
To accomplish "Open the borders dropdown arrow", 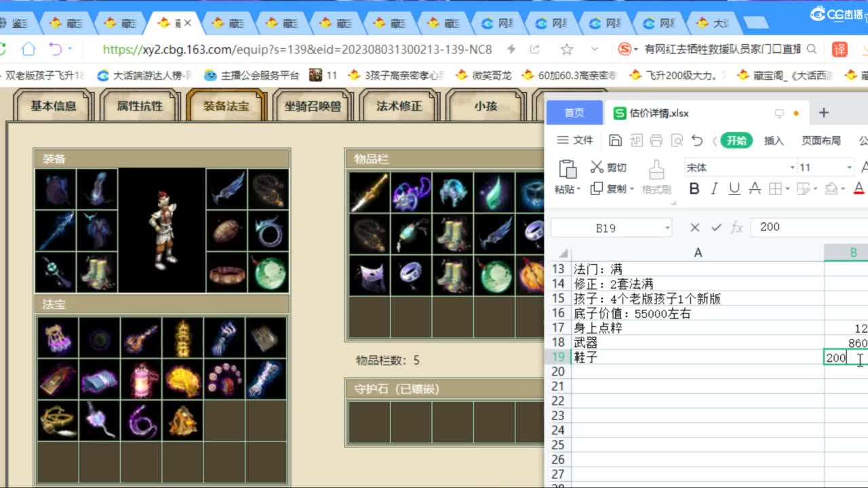I will point(787,189).
